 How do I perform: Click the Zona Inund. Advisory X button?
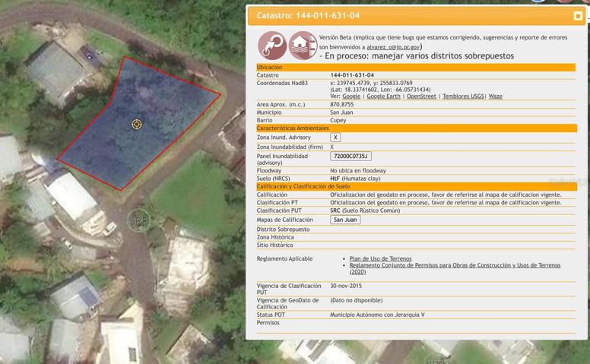(x=335, y=138)
